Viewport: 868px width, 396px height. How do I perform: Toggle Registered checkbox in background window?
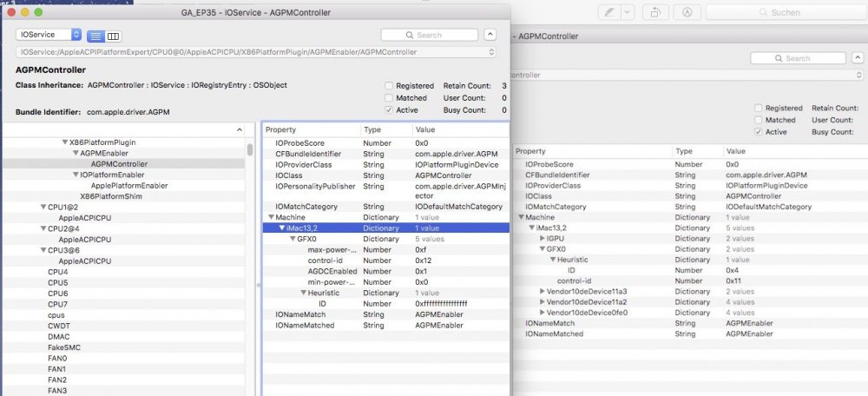point(759,108)
